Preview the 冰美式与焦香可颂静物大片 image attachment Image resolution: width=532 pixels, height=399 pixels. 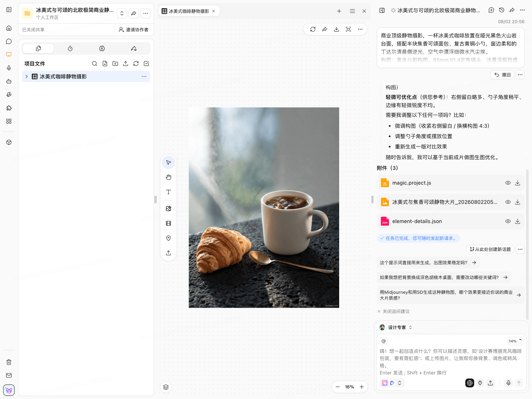(508, 202)
